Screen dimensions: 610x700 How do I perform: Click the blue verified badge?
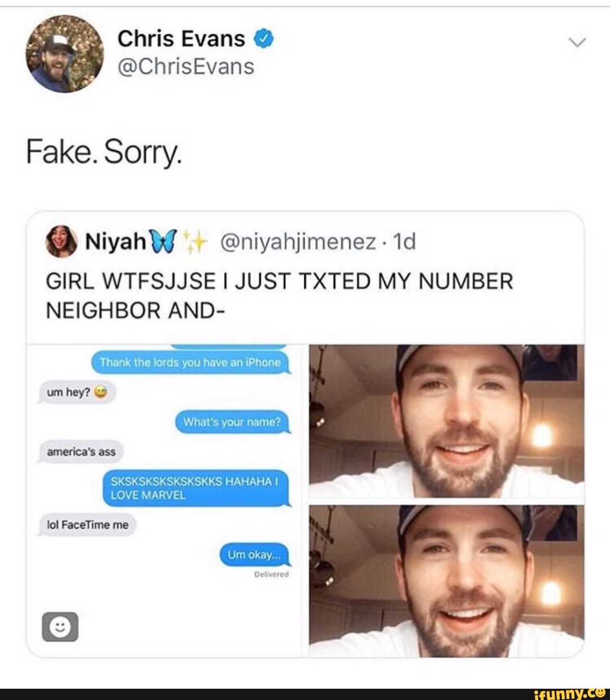(264, 39)
